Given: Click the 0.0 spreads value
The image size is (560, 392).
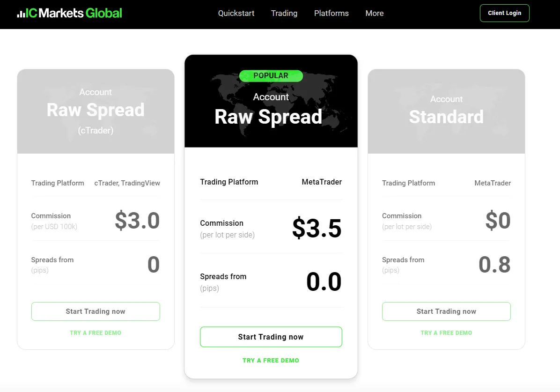Looking at the screenshot, I should 324,282.
